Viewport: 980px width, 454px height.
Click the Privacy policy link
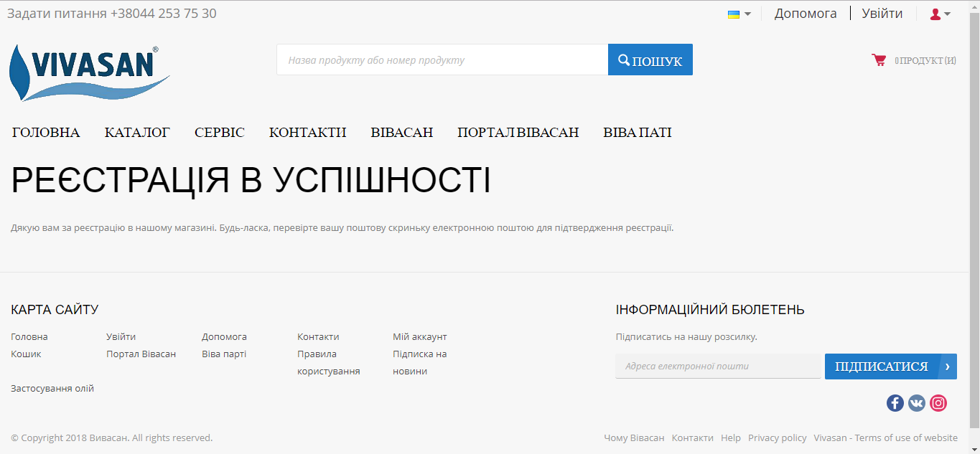coord(778,438)
